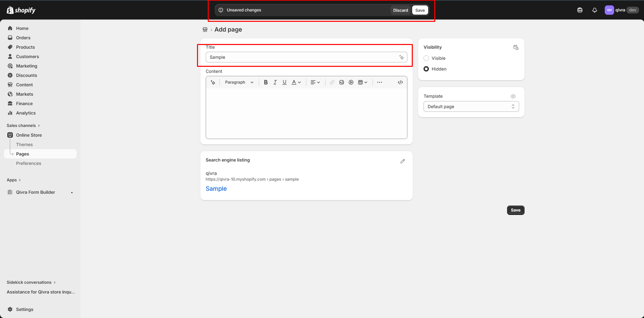Click insert link icon
Image resolution: width=644 pixels, height=318 pixels.
[x=332, y=82]
